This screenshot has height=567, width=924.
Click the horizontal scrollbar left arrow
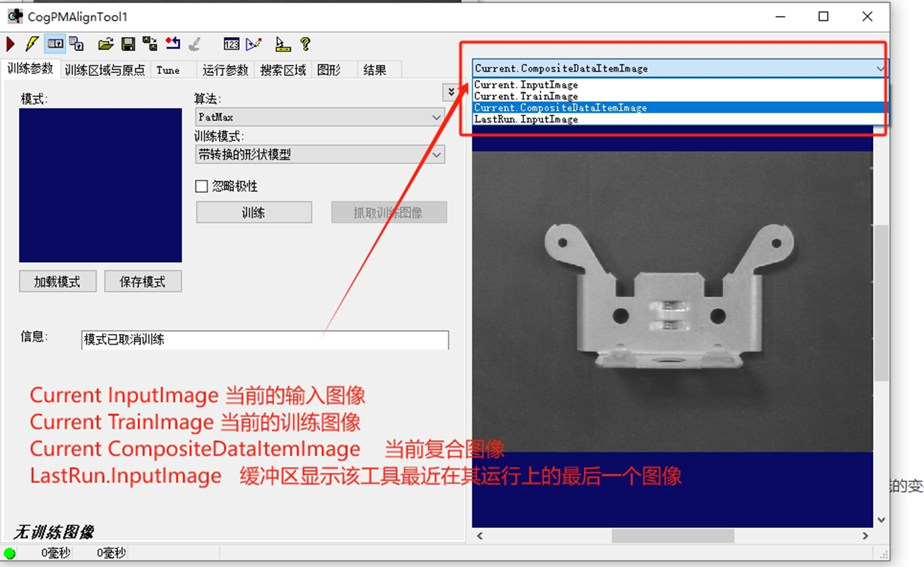point(480,535)
